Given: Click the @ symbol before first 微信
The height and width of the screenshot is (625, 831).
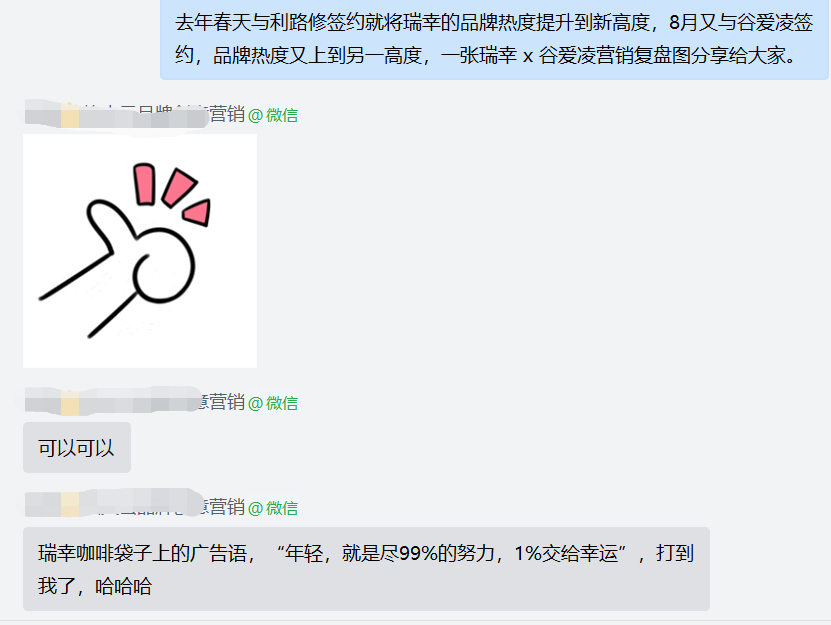Looking at the screenshot, I should (255, 116).
